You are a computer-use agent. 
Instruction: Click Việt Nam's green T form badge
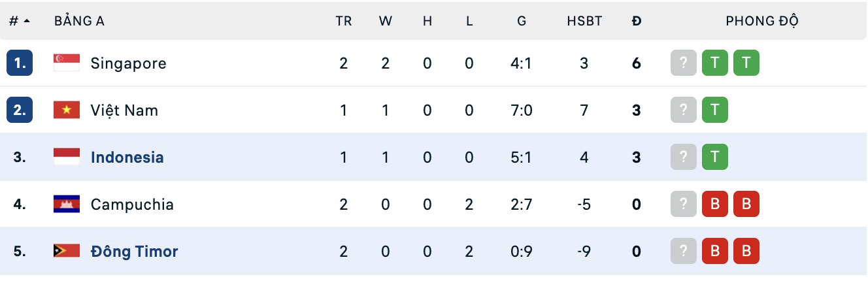(715, 110)
